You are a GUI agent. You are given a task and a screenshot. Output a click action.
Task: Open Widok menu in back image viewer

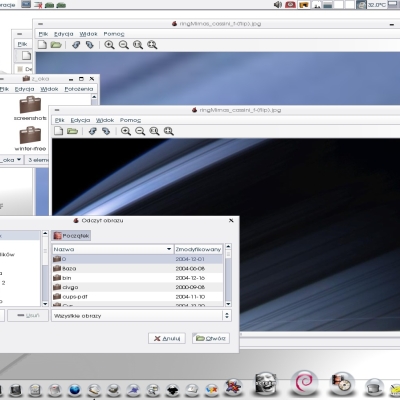88,34
